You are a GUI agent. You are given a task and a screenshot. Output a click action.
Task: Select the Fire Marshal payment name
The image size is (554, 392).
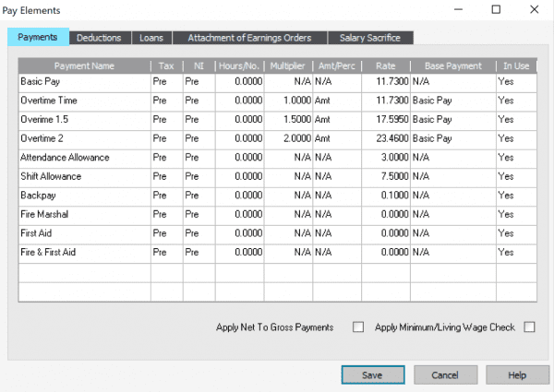pyautogui.click(x=44, y=214)
